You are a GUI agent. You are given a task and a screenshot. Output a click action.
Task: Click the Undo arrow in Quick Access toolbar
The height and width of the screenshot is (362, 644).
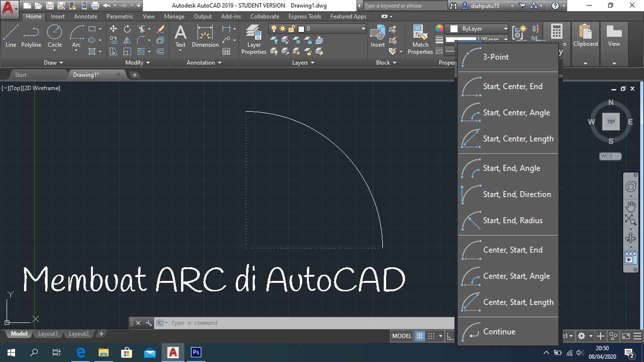click(x=107, y=6)
